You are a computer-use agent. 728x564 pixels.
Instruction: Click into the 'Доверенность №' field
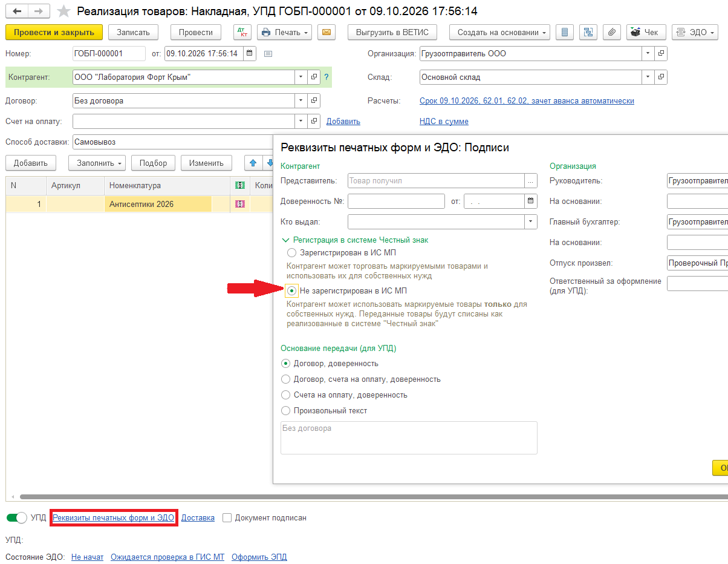397,201
